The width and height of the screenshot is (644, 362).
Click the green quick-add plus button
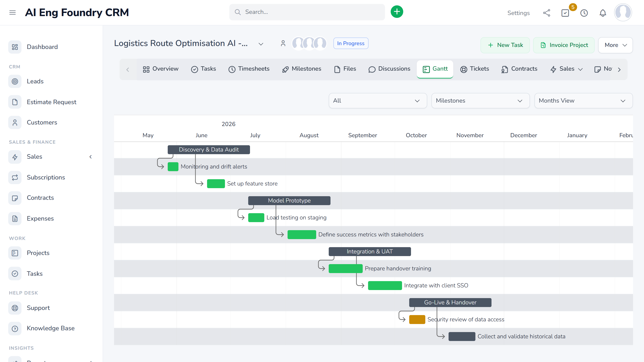[397, 12]
